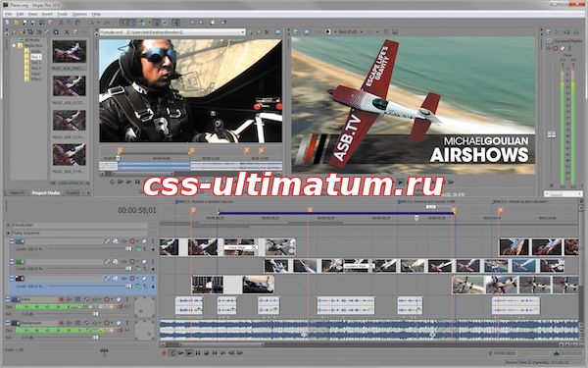Image resolution: width=588 pixels, height=368 pixels.
Task: Select the Normal Edit tool
Action: click(x=176, y=23)
